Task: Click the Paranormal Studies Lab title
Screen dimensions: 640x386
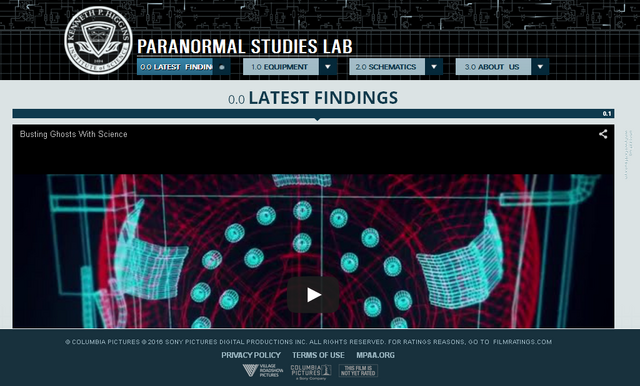Action: point(245,46)
